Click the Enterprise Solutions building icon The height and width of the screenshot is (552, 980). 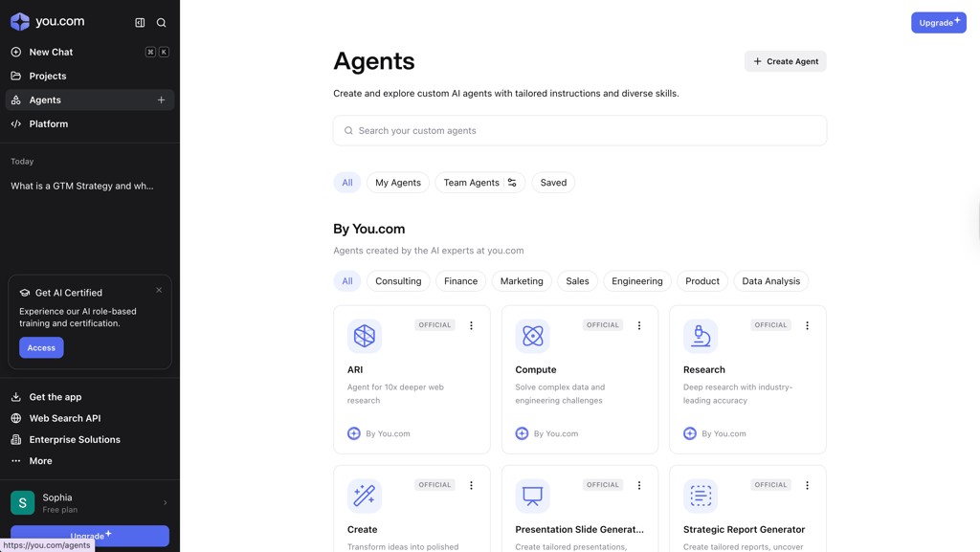(16, 440)
